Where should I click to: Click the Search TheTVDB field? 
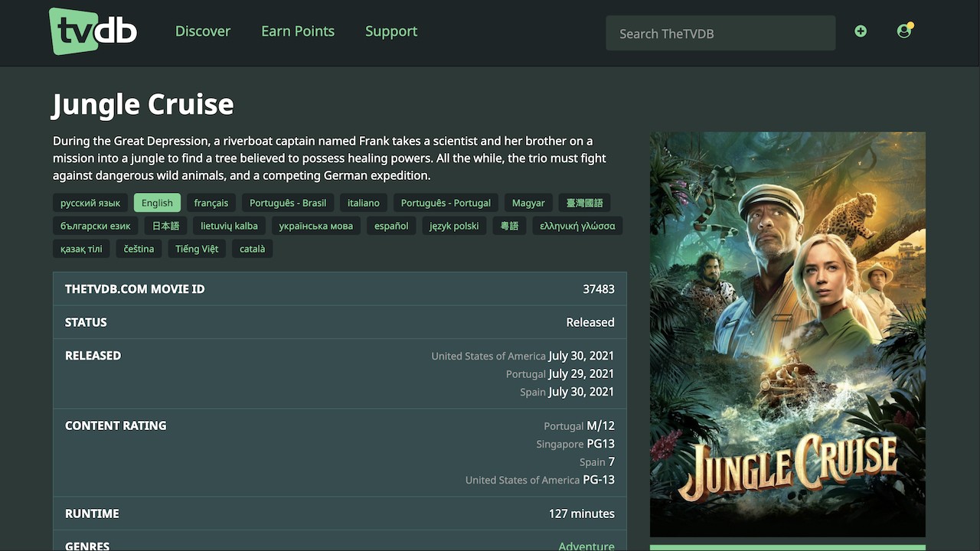pos(720,34)
